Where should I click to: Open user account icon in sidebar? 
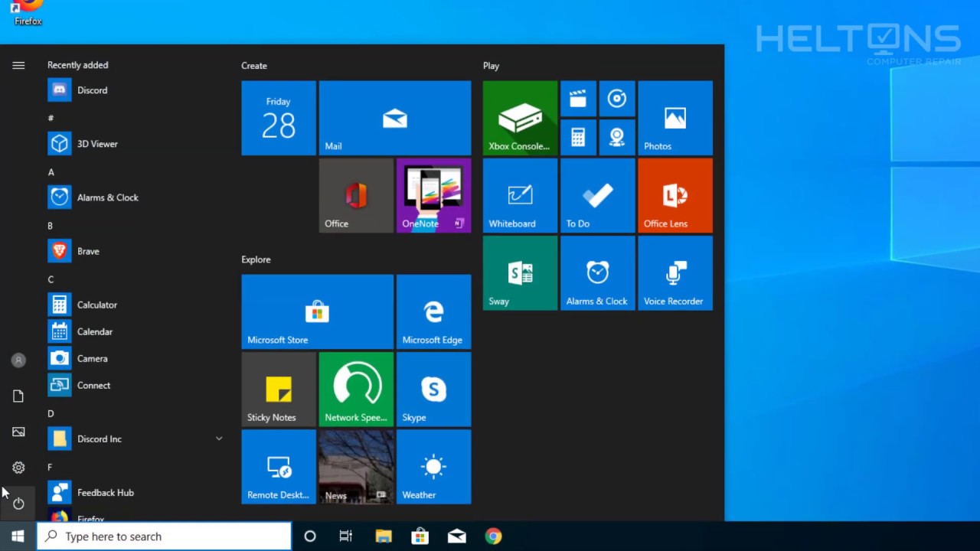coord(18,360)
